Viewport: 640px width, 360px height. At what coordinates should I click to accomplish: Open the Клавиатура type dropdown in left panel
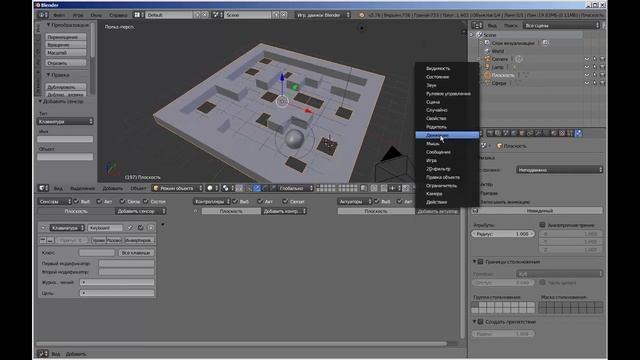(65, 121)
